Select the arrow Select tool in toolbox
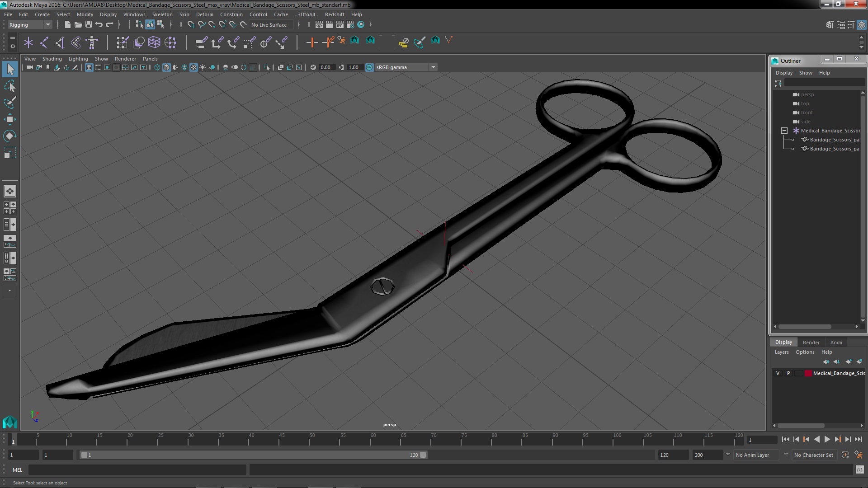The width and height of the screenshot is (868, 488). [10, 69]
